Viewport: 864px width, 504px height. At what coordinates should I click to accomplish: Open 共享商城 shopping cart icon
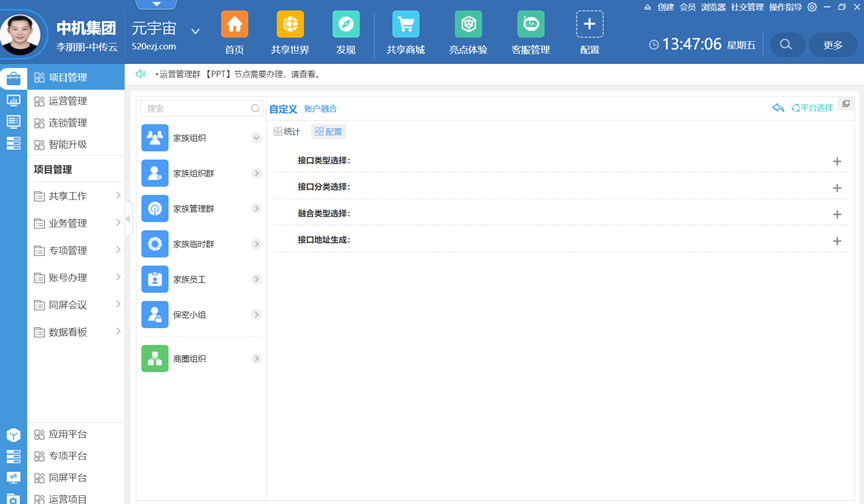coord(405,25)
